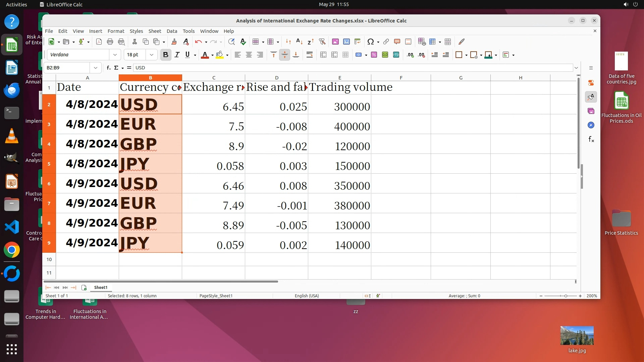
Task: Click the Clone Formatting paintbrush icon
Action: [x=174, y=42]
